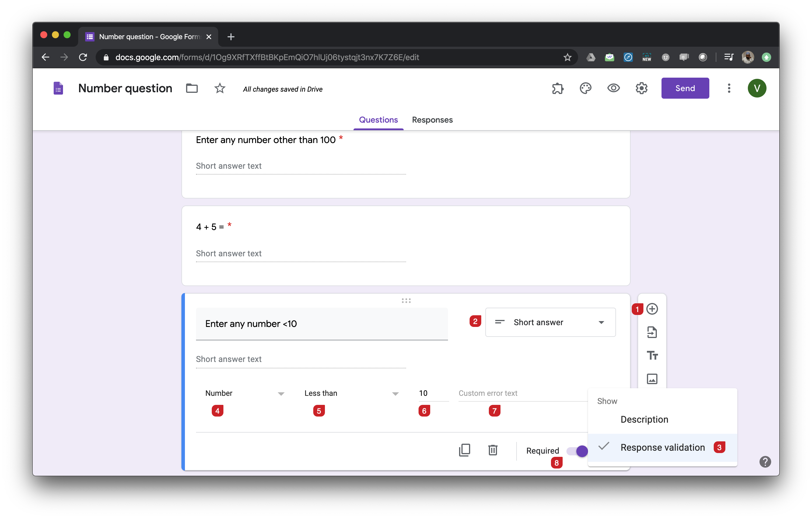Open the customize theme palette icon

click(x=585, y=88)
